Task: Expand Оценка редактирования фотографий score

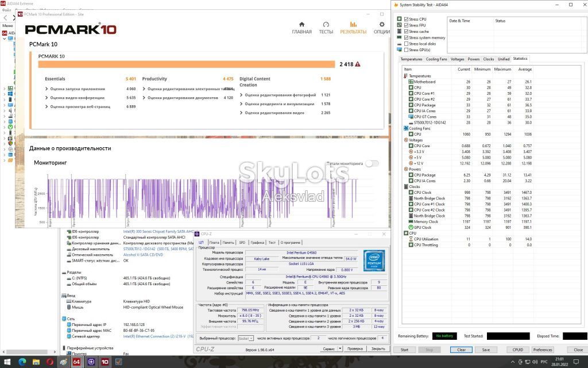Action: (241, 95)
